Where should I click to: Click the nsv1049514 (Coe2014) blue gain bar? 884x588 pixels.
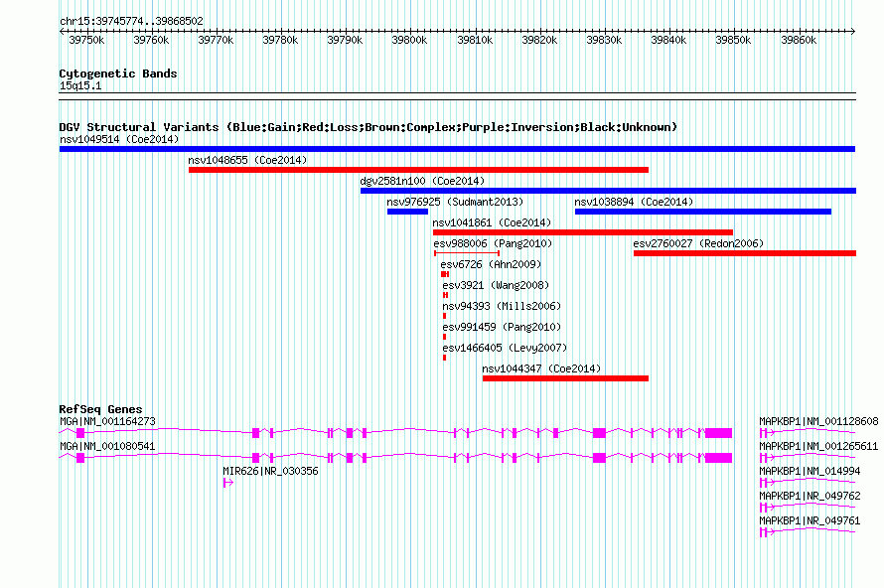(457, 149)
